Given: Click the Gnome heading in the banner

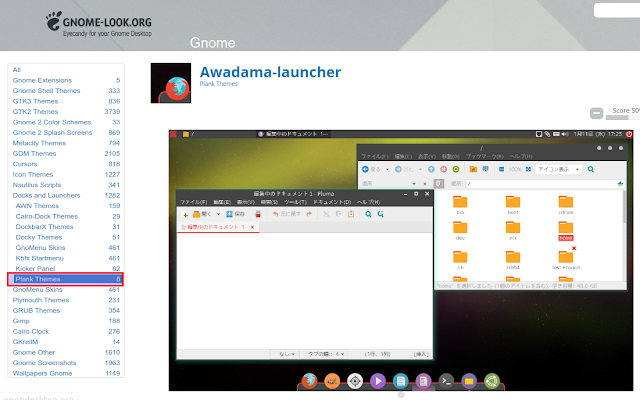Looking at the screenshot, I should 212,43.
